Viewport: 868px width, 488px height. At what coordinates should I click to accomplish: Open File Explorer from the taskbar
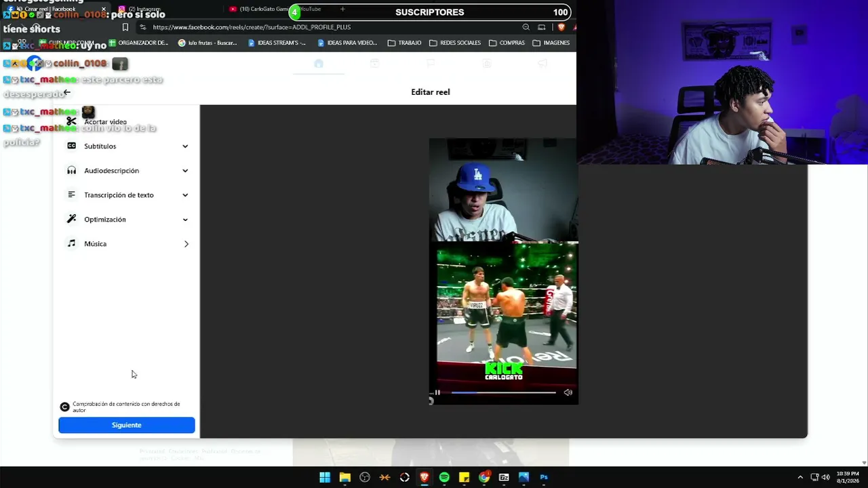click(x=344, y=477)
